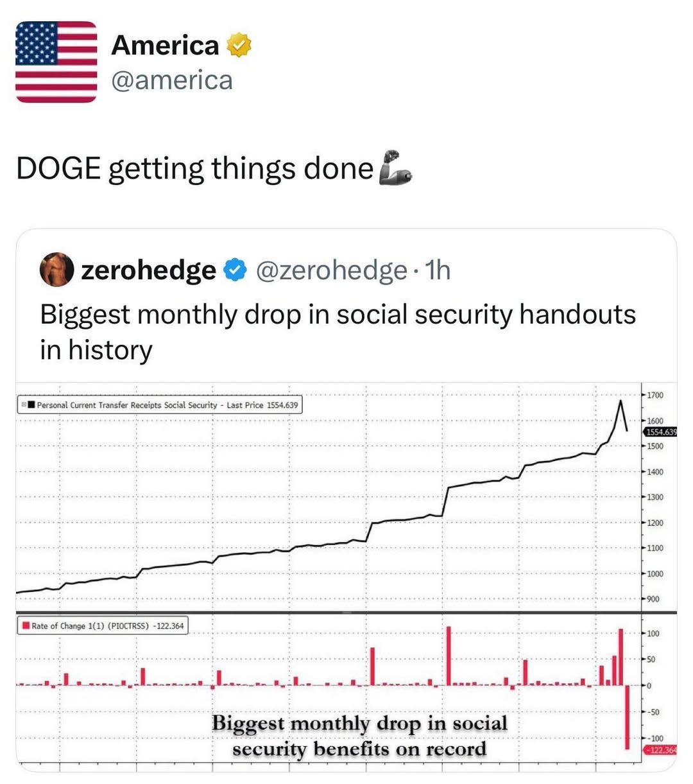This screenshot has height=784, width=693.
Task: Open the zerohedge avatar photo
Action: (57, 270)
